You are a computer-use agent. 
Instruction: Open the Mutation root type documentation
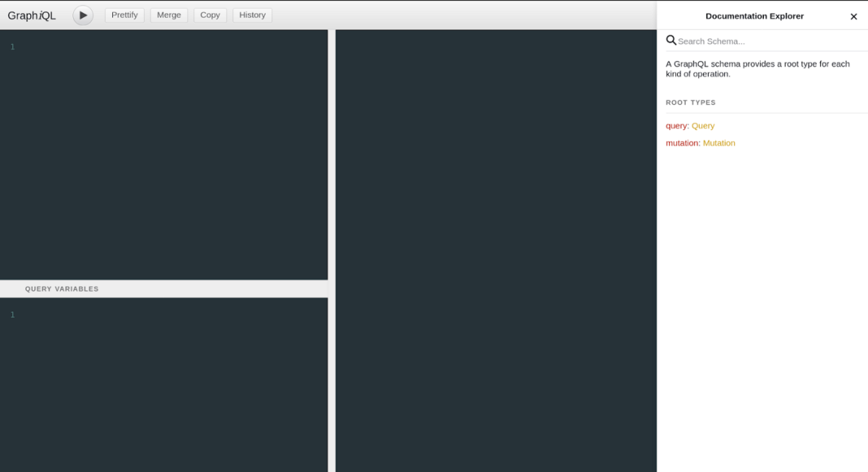[719, 142]
